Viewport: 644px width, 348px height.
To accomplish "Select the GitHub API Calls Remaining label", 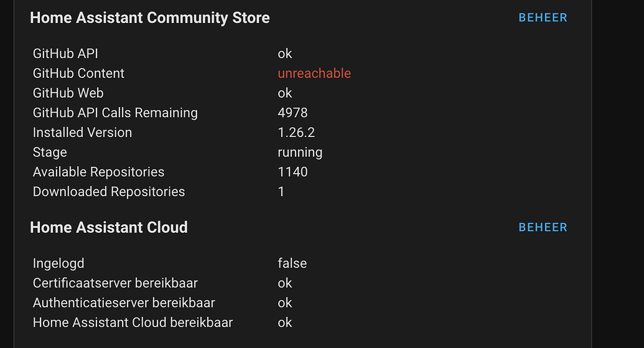I will 115,113.
